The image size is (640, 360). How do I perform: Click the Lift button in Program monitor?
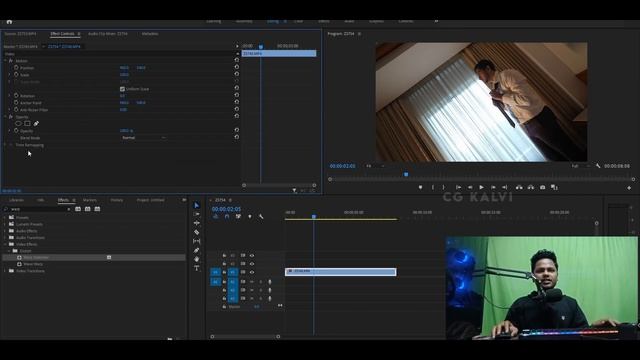point(519,187)
